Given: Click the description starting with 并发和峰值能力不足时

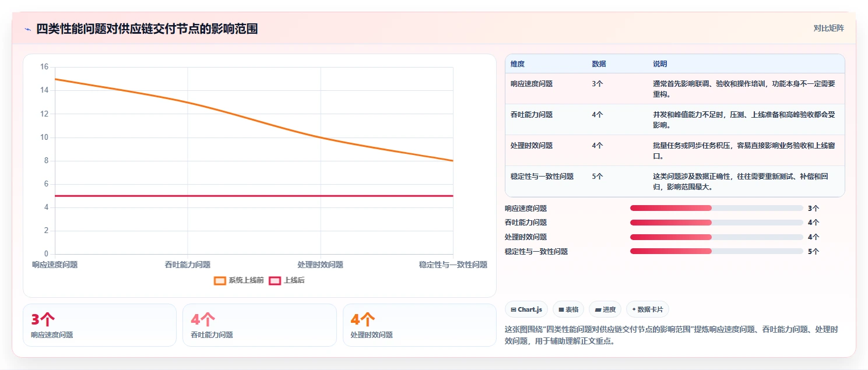Looking at the screenshot, I should coord(744,120).
